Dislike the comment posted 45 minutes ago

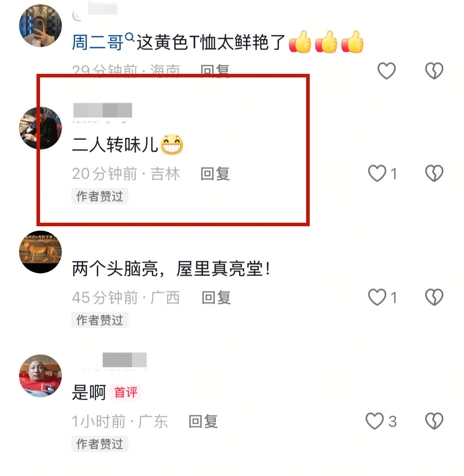tap(434, 297)
